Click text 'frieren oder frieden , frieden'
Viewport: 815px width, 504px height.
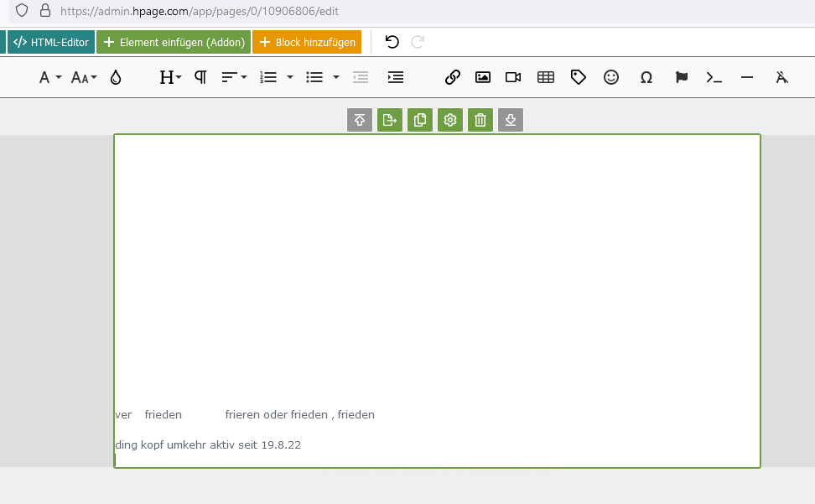coord(300,414)
